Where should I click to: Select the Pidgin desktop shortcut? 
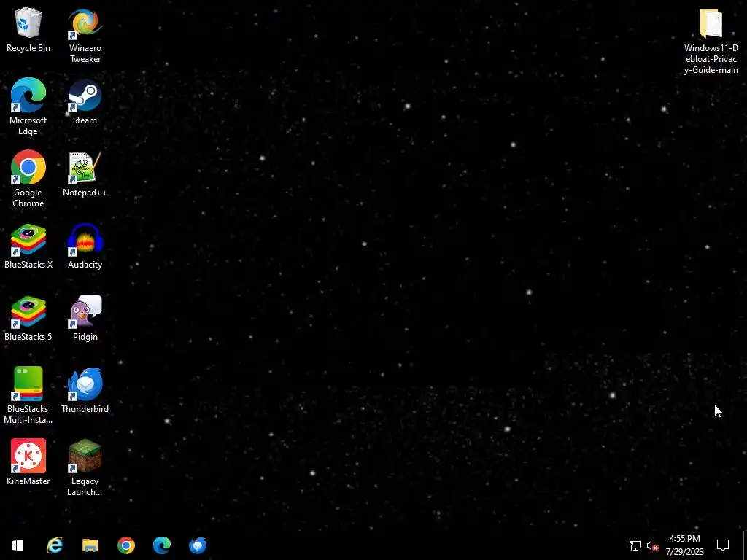click(x=85, y=319)
